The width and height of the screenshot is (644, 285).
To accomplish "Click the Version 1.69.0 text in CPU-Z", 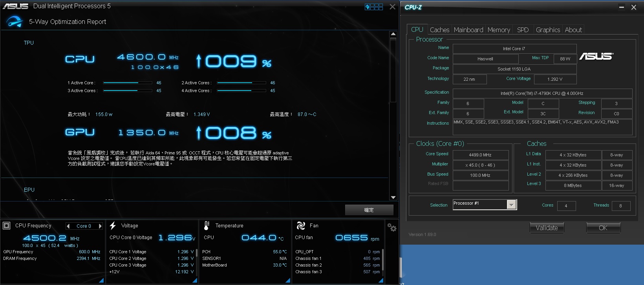I will 422,234.
